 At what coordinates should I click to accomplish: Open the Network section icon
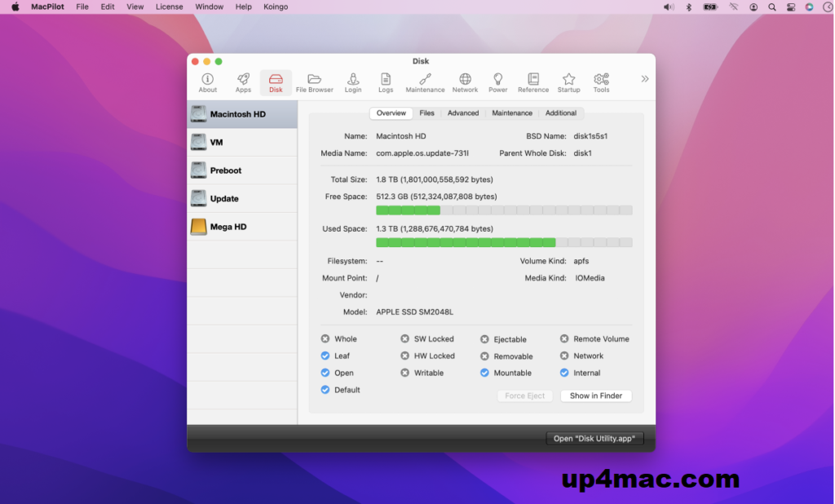tap(465, 80)
